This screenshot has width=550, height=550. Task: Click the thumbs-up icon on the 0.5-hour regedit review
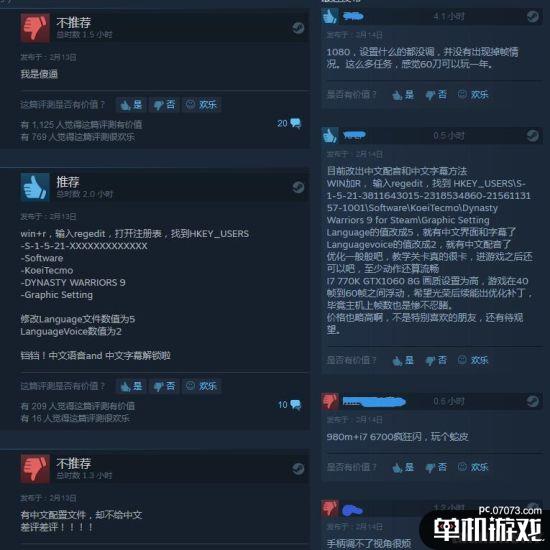(x=330, y=135)
